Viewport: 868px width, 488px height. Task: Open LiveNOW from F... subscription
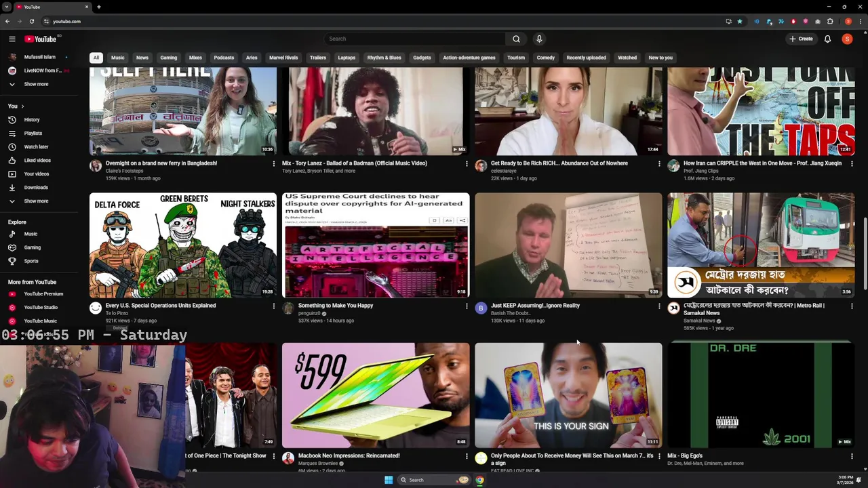pos(42,70)
